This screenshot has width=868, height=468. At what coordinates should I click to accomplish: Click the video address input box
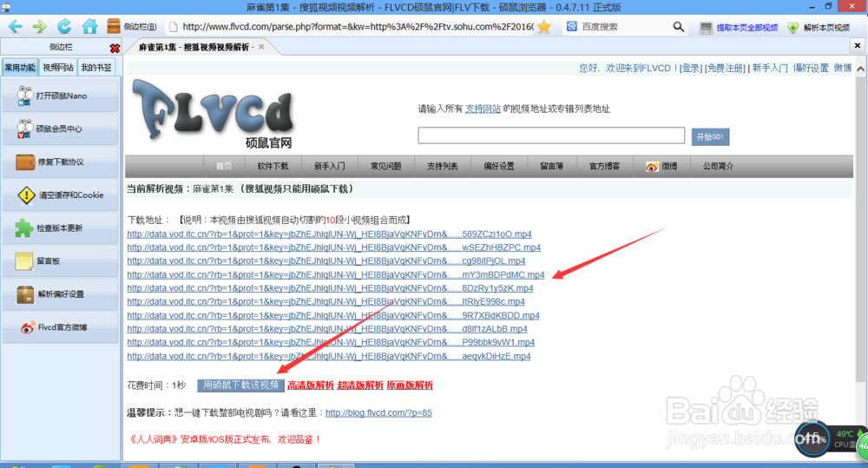551,135
